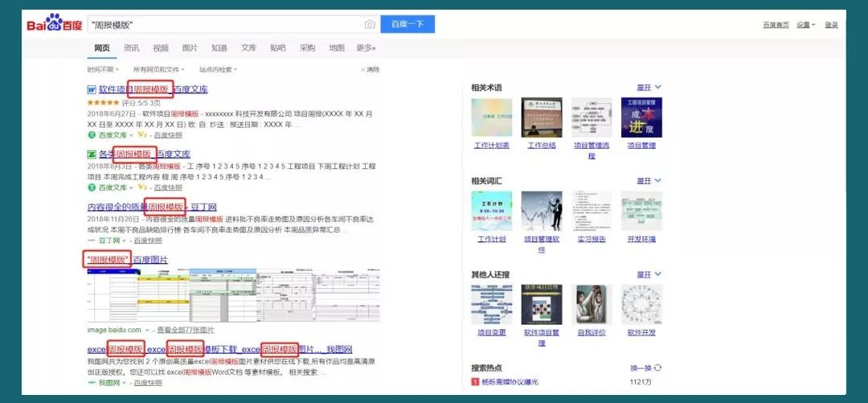Click the V rating badge under 各类周报模版 result

[x=141, y=187]
